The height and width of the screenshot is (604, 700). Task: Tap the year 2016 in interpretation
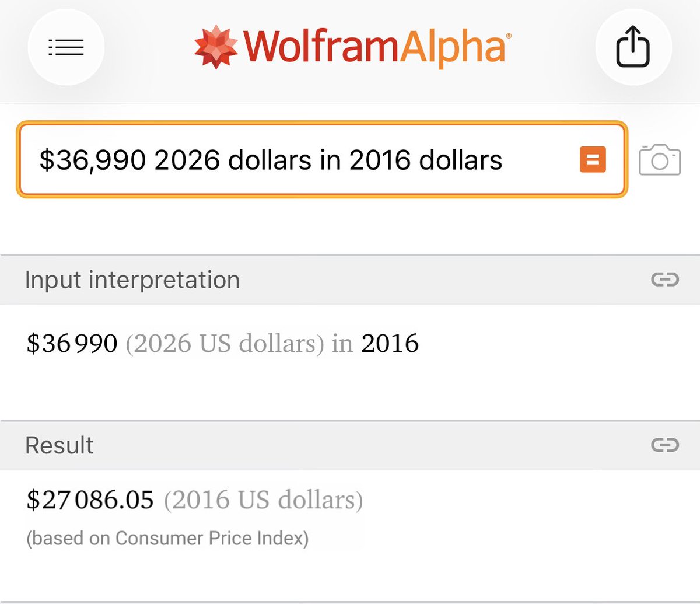(390, 344)
